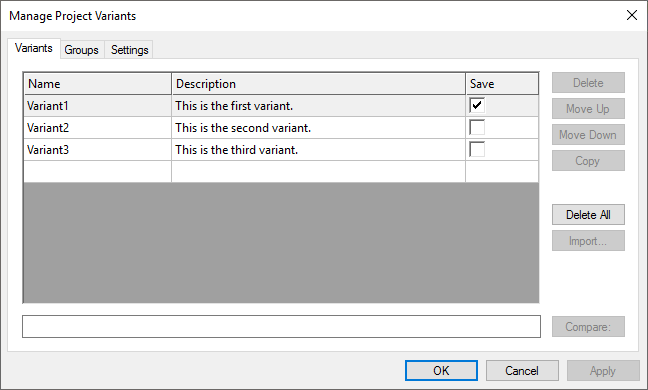The width and height of the screenshot is (648, 390).
Task: Click the Description column header
Action: tap(319, 84)
